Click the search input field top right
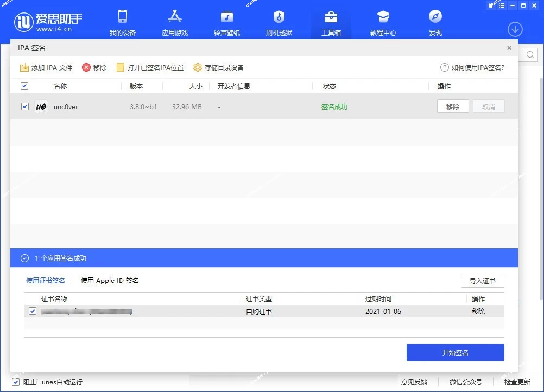This screenshot has width=544, height=392. pos(528,54)
